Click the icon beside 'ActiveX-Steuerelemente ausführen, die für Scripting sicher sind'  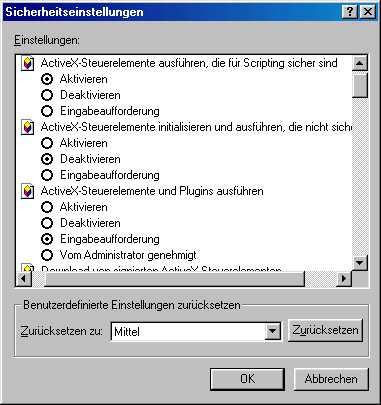[x=27, y=63]
